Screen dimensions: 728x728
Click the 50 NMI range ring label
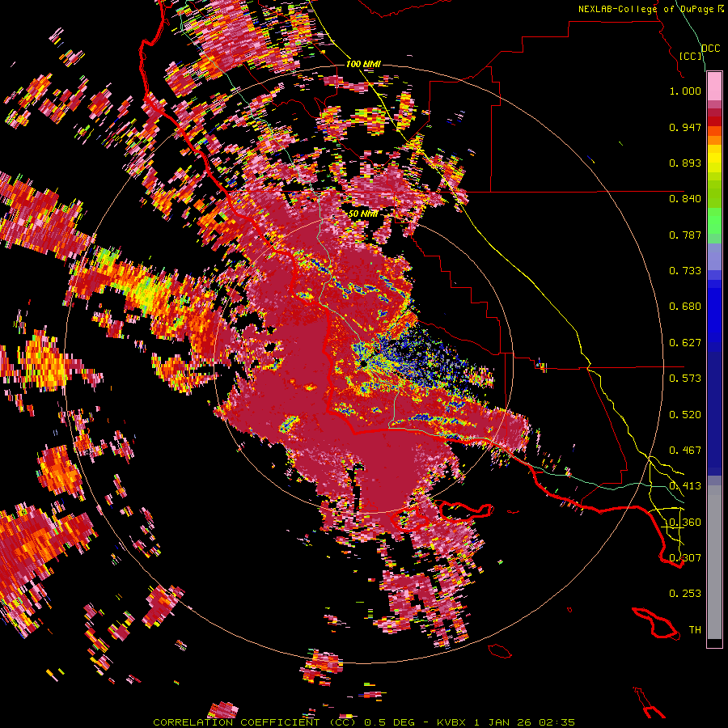pyautogui.click(x=362, y=214)
